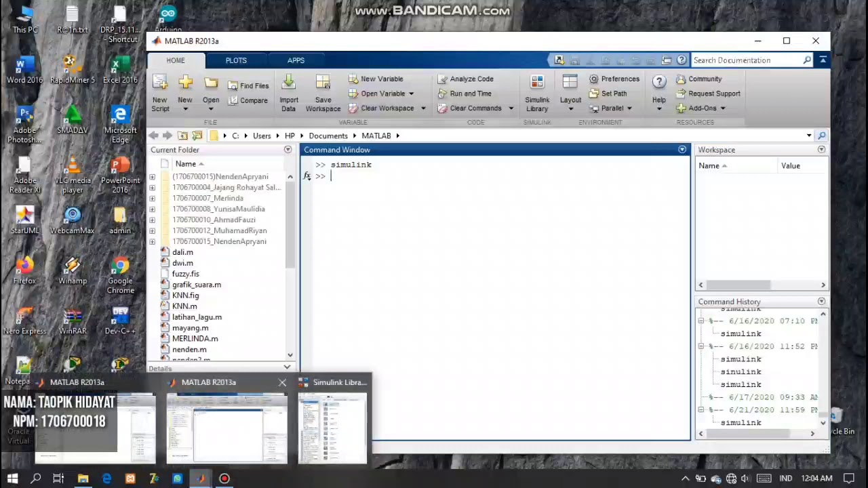
Task: Open the Open Variable dropdown
Action: click(x=411, y=94)
